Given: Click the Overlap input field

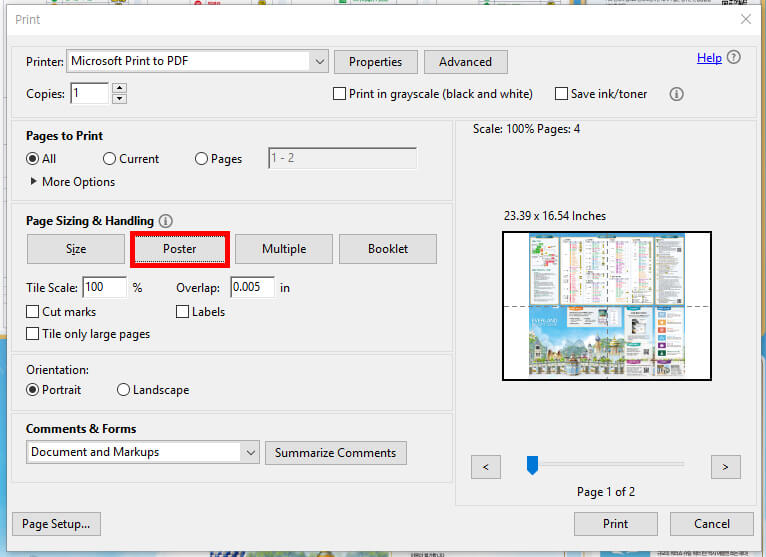Looking at the screenshot, I should coord(253,287).
